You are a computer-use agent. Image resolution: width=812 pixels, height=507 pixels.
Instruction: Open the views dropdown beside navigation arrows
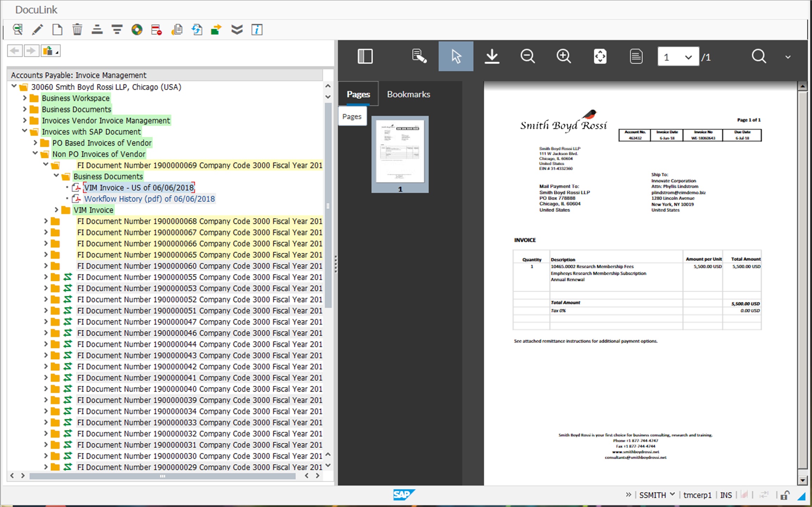pyautogui.click(x=51, y=51)
